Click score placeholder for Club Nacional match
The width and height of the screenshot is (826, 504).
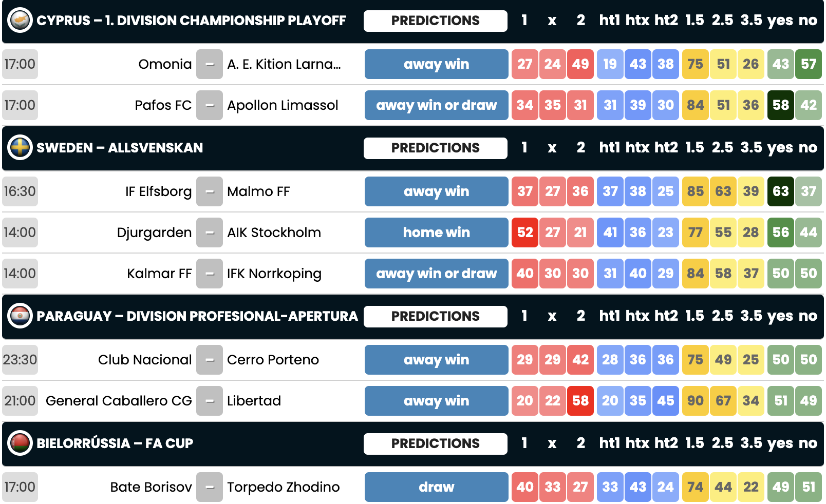[210, 360]
